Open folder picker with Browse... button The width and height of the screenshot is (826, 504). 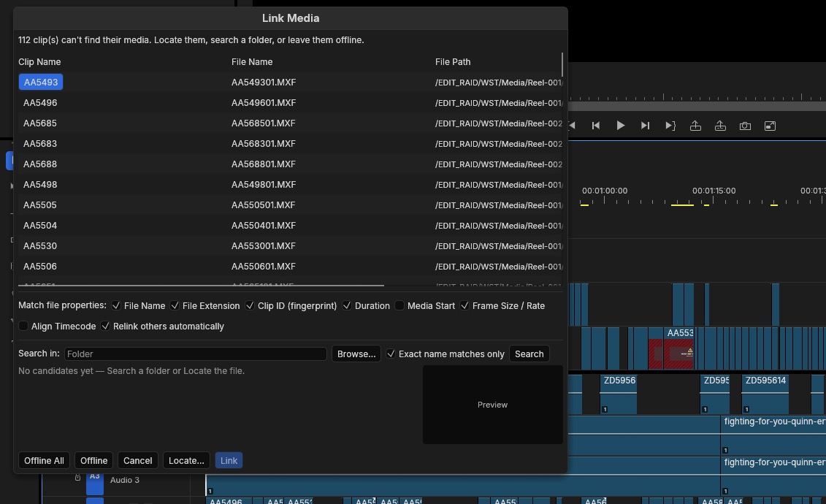356,354
